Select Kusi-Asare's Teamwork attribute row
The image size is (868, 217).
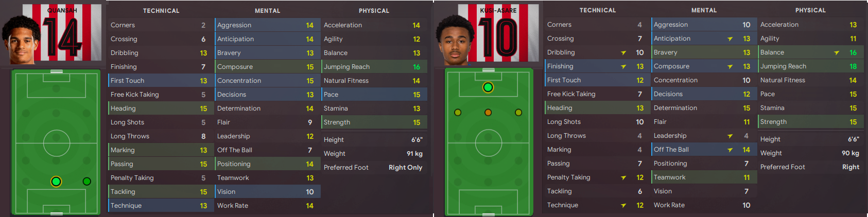click(x=703, y=177)
